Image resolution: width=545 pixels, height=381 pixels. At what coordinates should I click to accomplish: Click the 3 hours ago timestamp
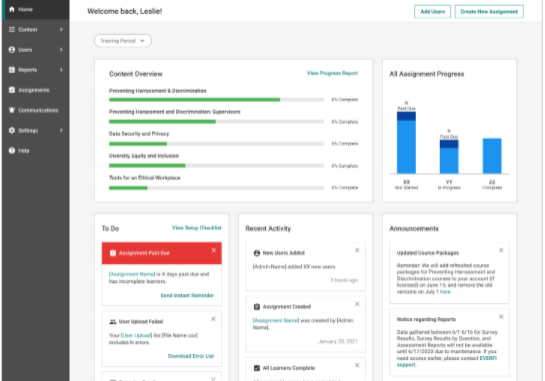coord(344,280)
